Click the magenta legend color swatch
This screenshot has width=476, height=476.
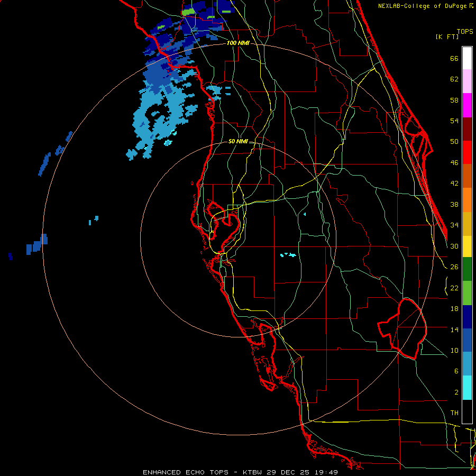coord(467,105)
